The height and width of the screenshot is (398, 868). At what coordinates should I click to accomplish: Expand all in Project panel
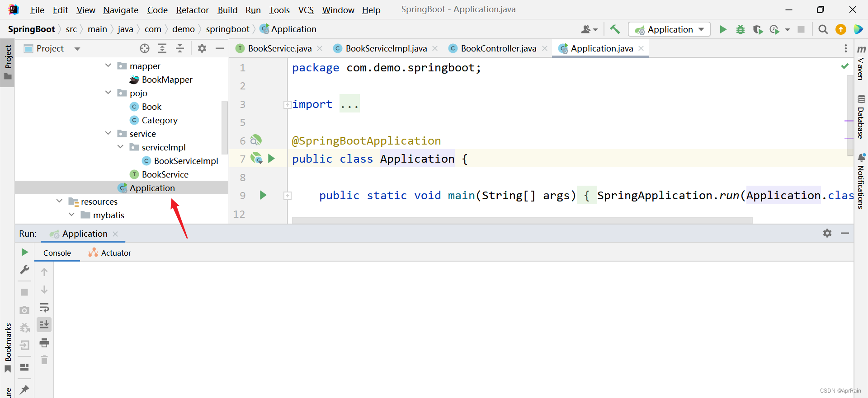[x=162, y=48]
